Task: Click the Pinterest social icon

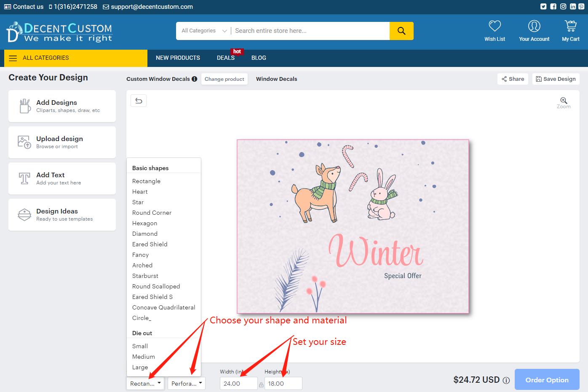Action: point(581,6)
